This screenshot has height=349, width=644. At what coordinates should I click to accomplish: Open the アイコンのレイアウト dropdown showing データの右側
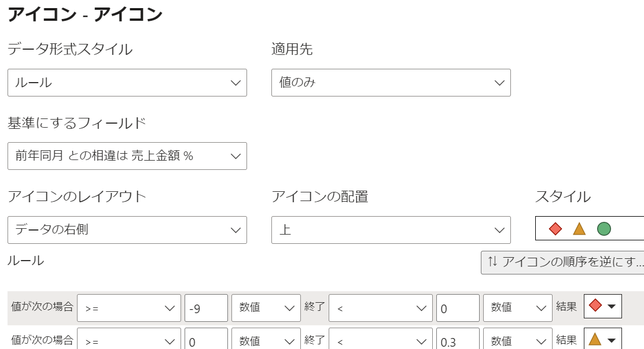(x=127, y=230)
